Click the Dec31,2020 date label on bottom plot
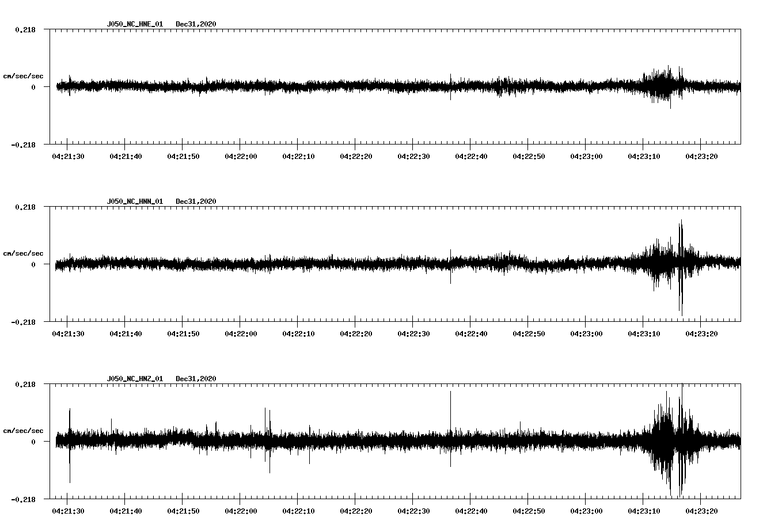Screen dimensions: 782x532 196,378
